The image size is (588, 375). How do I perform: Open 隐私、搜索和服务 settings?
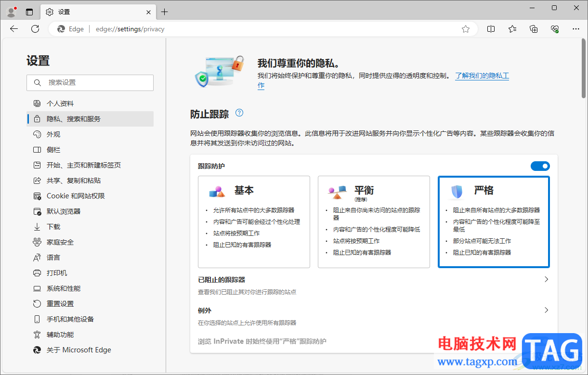90,119
